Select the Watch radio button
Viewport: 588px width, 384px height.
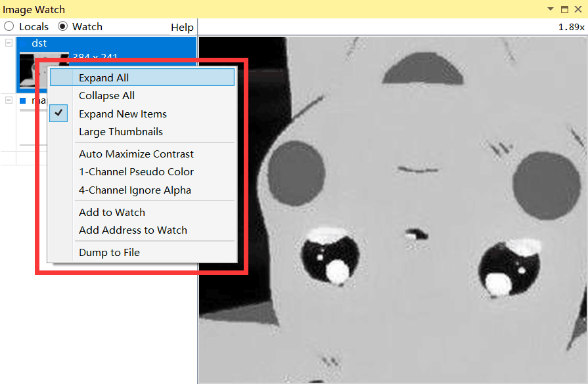(62, 26)
